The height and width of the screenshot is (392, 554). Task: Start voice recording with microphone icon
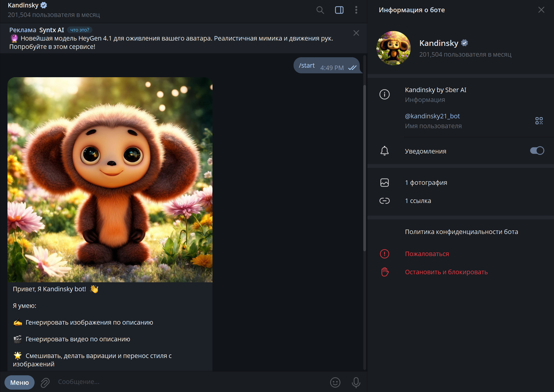356,382
